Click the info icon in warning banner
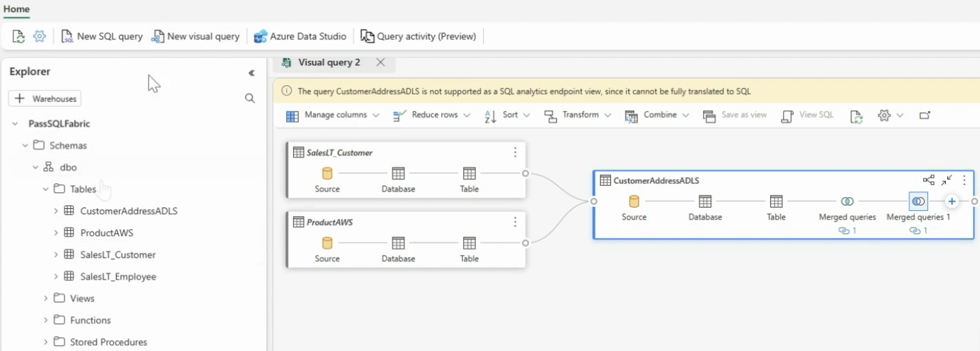980x351 pixels. [287, 91]
